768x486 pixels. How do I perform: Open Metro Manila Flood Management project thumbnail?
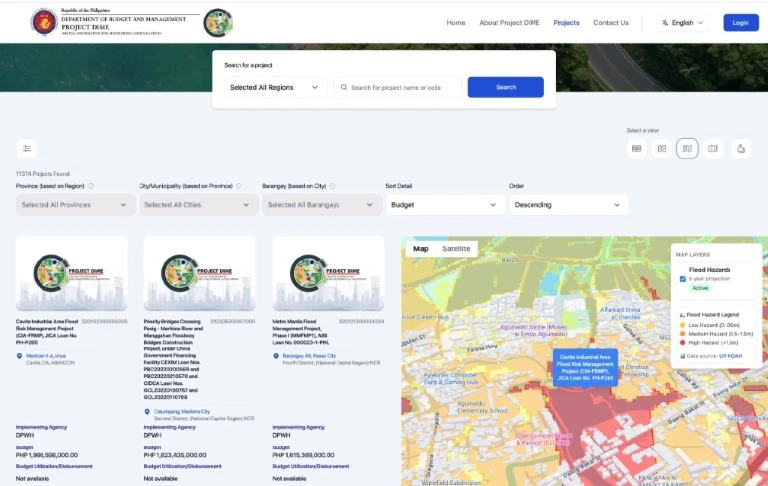pos(328,274)
